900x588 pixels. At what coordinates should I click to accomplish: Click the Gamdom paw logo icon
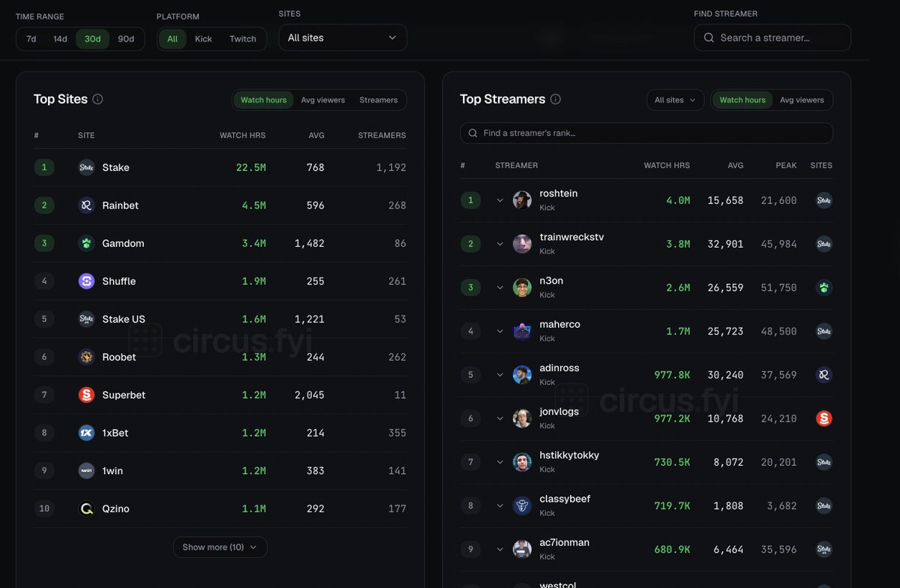[x=86, y=243]
